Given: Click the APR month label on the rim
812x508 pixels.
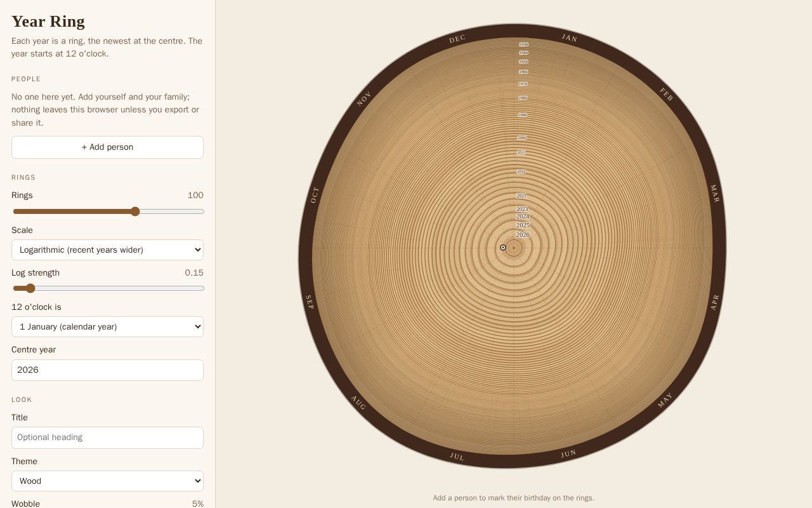Looking at the screenshot, I should [x=715, y=302].
